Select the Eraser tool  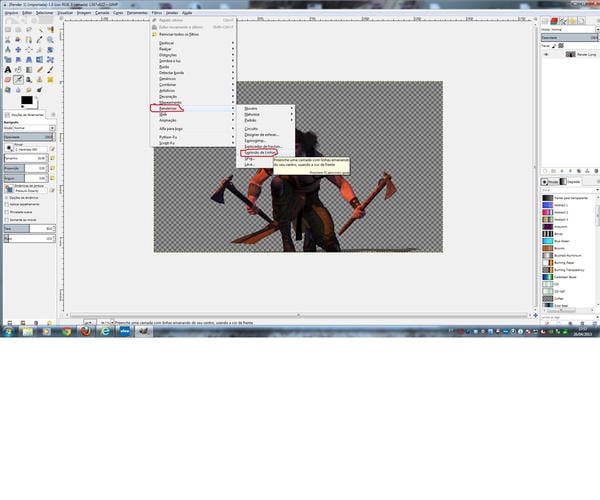click(x=8, y=80)
